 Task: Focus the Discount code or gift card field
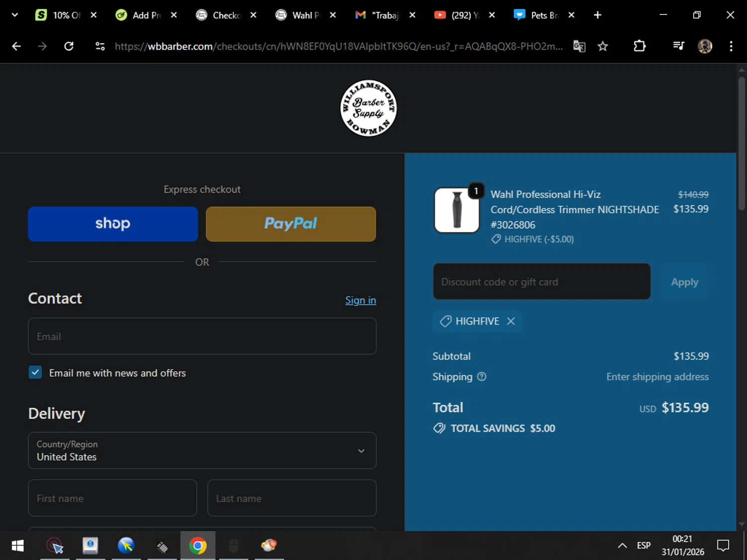(x=542, y=282)
